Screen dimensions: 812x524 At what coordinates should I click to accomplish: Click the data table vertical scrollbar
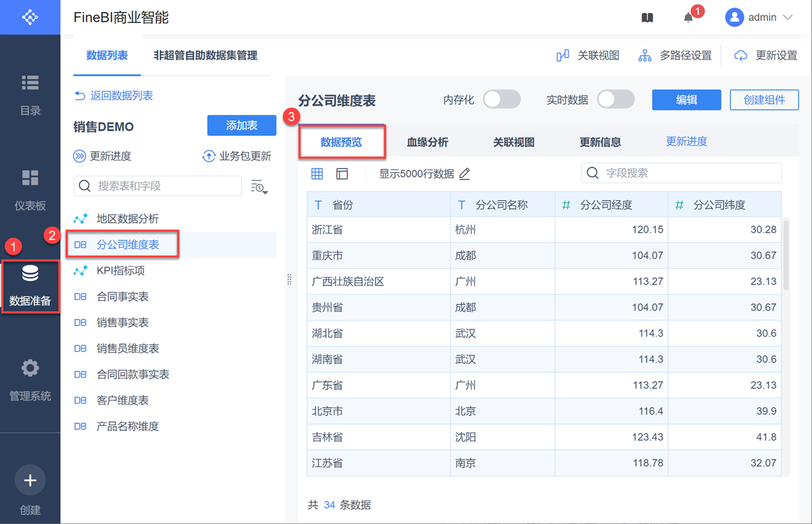coord(786,255)
